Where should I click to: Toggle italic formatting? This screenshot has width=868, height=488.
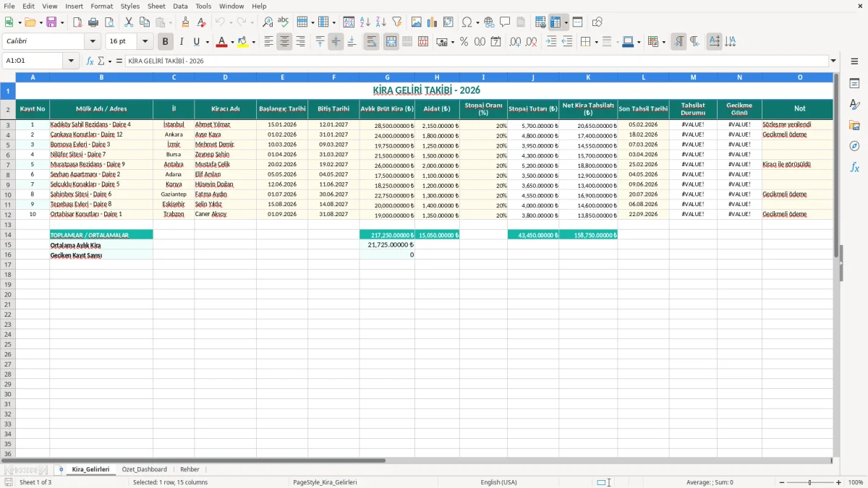[182, 42]
